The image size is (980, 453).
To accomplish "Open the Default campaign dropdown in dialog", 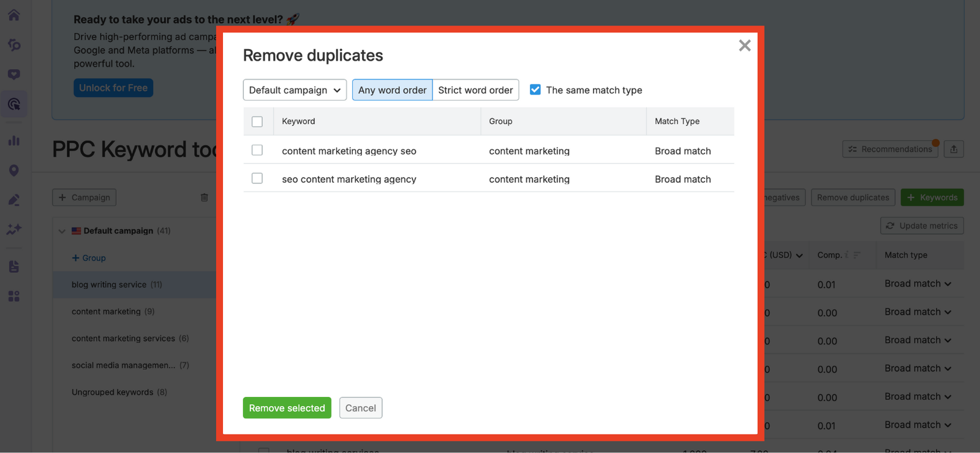I will click(295, 90).
